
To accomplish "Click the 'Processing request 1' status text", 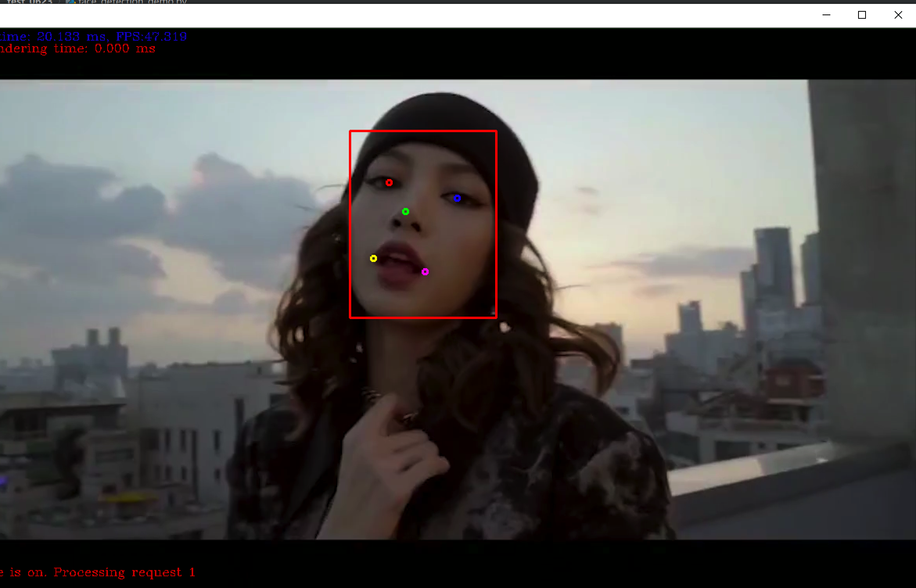I will tap(124, 572).
